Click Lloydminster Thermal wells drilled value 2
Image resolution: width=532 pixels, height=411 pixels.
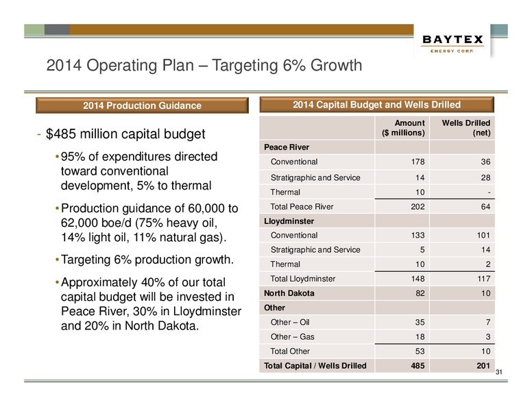(488, 264)
